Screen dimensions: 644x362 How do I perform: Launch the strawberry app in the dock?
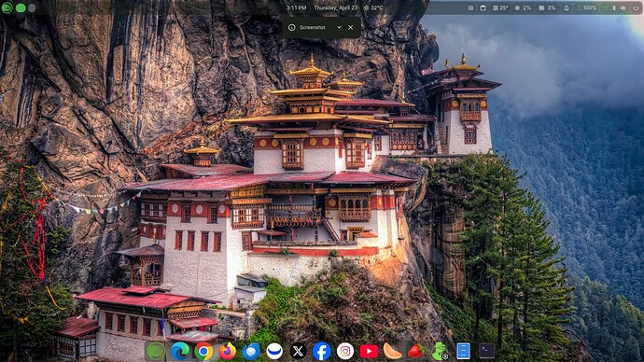point(415,352)
